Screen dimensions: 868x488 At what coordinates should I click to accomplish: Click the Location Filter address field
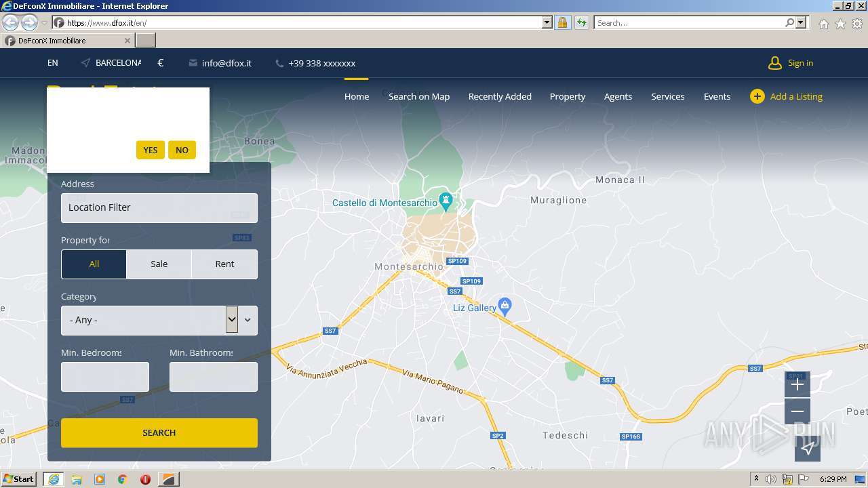(x=159, y=208)
